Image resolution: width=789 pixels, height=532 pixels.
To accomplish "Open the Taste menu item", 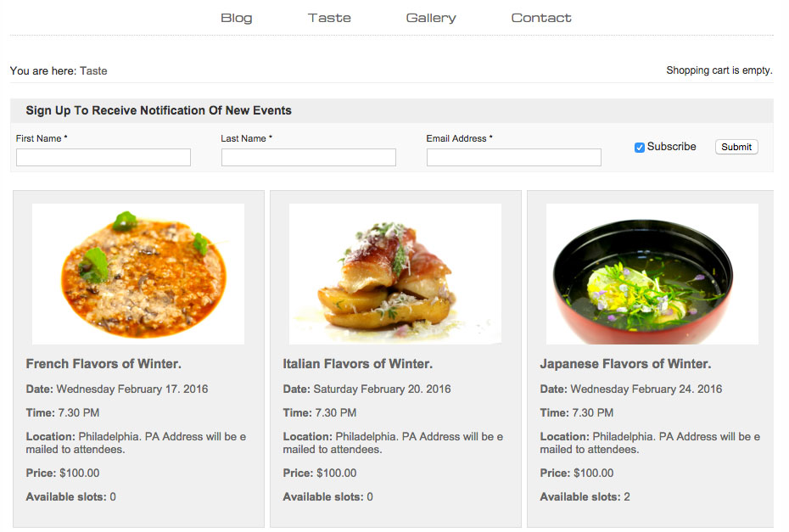I will click(x=329, y=18).
